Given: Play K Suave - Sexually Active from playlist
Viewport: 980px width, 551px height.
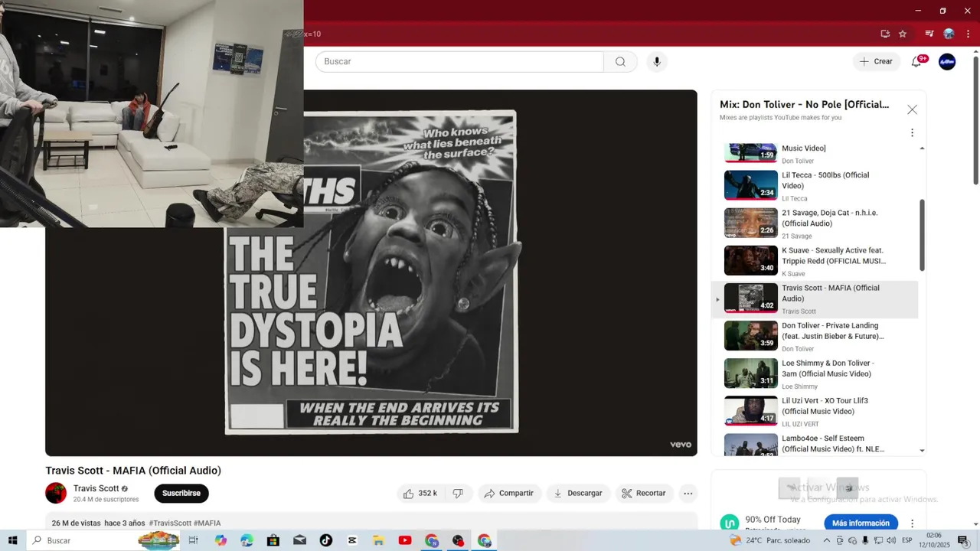Looking at the screenshot, I should (816, 261).
